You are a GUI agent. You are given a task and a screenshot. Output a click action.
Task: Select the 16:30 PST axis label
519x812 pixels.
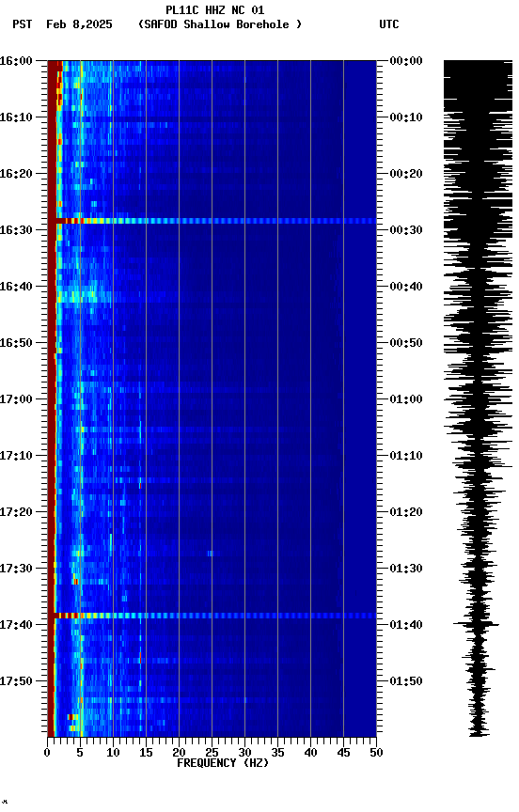coord(16,230)
